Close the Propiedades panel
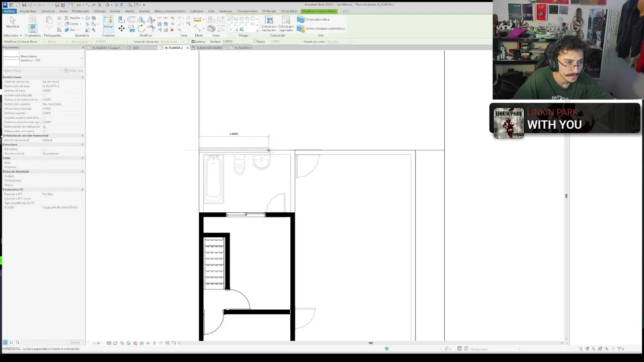Screen dimensions: 644x362 (x=83, y=47)
